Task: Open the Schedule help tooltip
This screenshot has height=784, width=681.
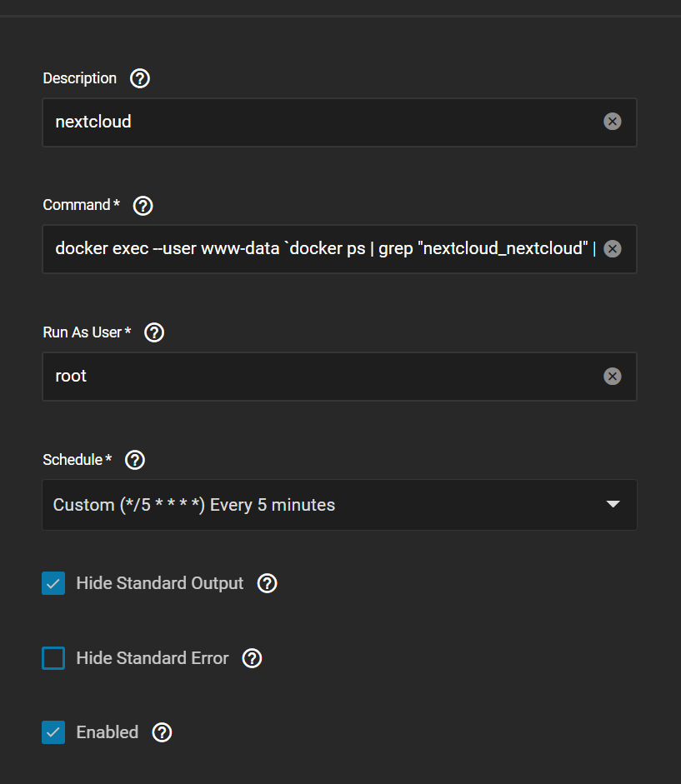Action: point(134,460)
